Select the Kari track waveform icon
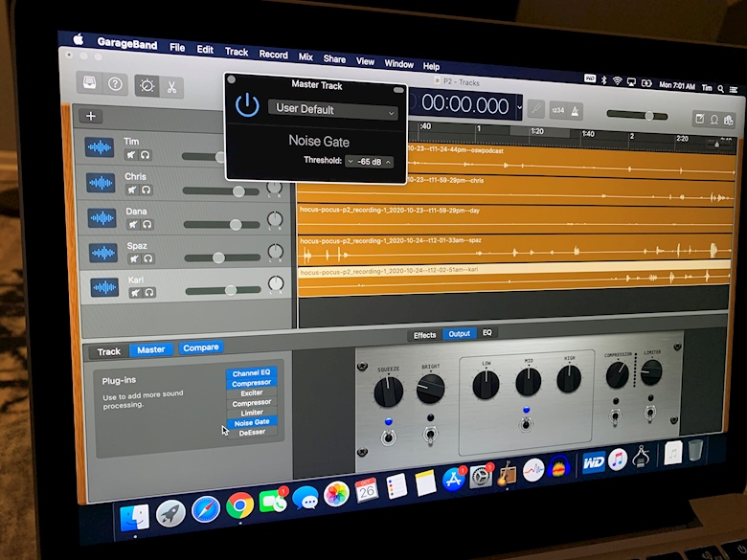The image size is (747, 560). coord(104,287)
